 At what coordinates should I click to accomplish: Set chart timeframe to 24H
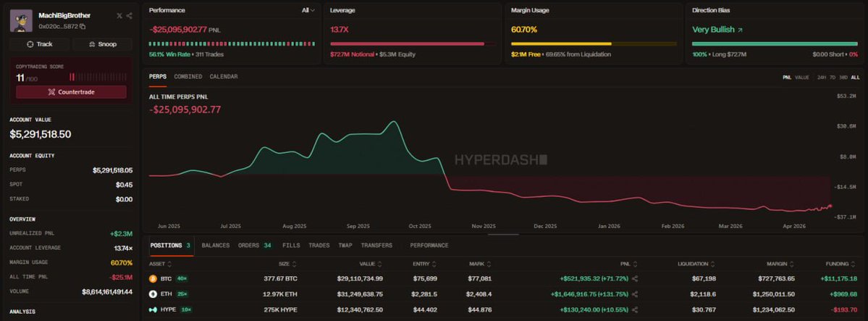[x=821, y=77]
